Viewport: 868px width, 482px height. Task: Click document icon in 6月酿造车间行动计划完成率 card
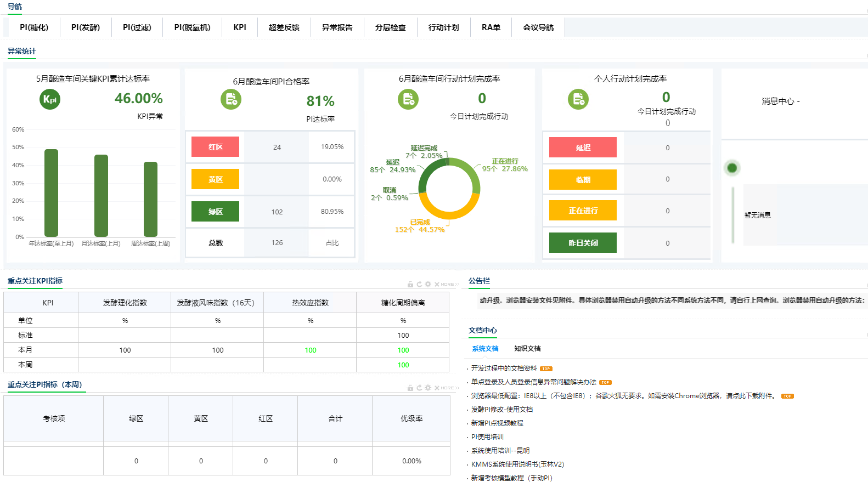[408, 99]
